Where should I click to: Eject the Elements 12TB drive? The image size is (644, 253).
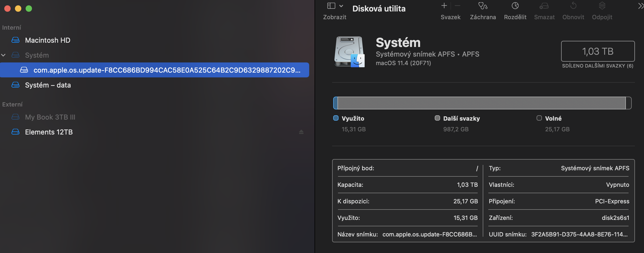(301, 132)
